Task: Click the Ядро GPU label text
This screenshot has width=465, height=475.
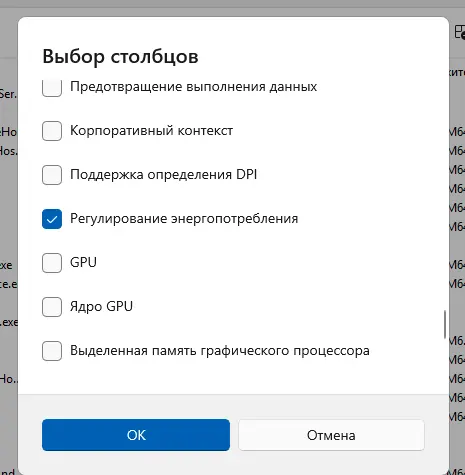Action: coord(101,307)
